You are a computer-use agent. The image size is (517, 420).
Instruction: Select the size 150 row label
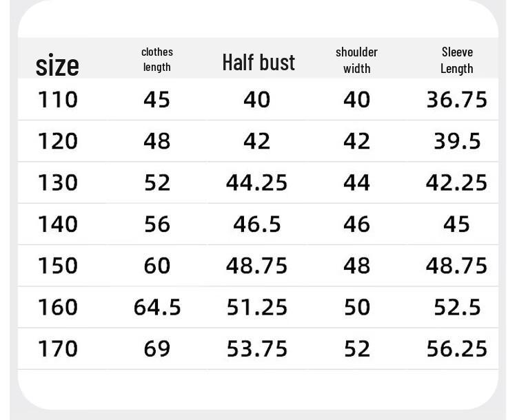click(57, 265)
